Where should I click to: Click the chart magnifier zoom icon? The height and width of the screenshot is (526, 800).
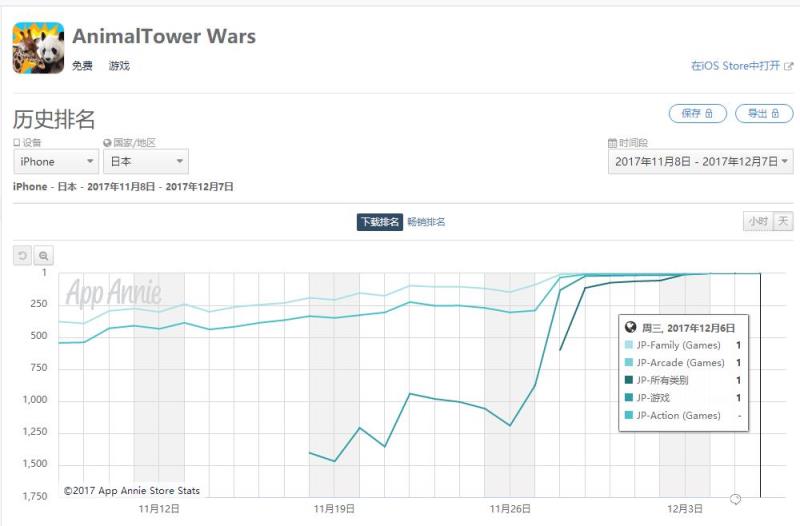click(43, 256)
